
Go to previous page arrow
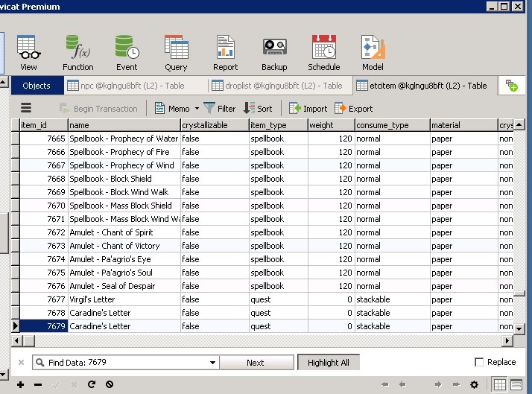point(402,384)
